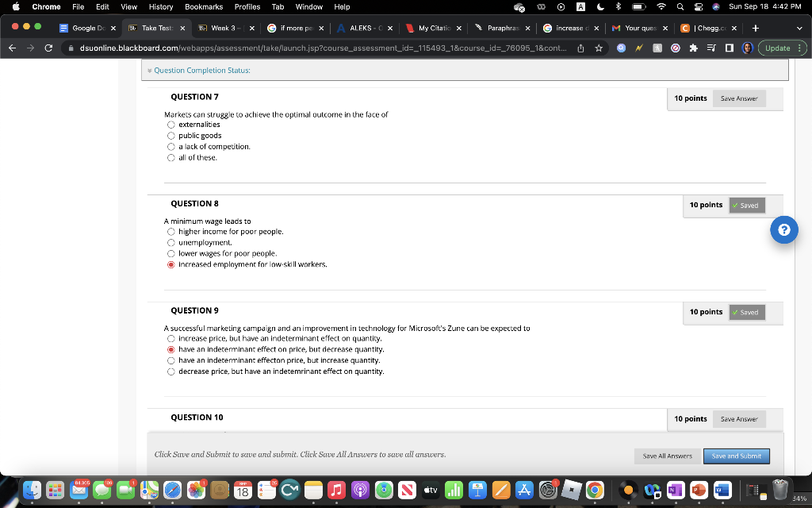Screen dimensions: 812x508
Task: Click inside the browser address bar
Action: coord(317,48)
